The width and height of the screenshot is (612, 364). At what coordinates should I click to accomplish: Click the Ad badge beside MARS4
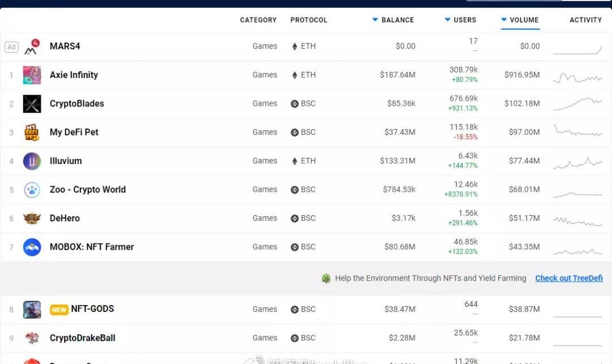11,47
